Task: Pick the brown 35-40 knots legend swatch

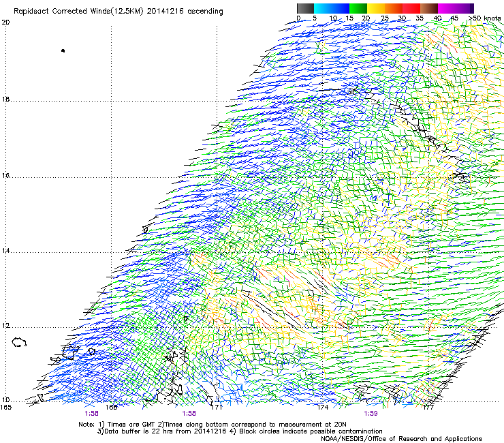Action: click(x=429, y=8)
